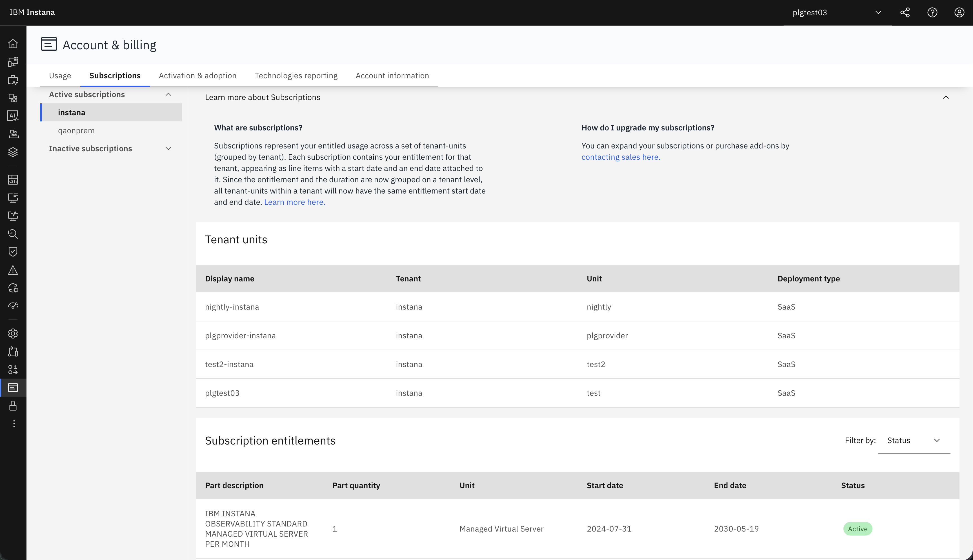This screenshot has width=973, height=560.
Task: Open the dashboard panels sidebar icon
Action: (13, 180)
